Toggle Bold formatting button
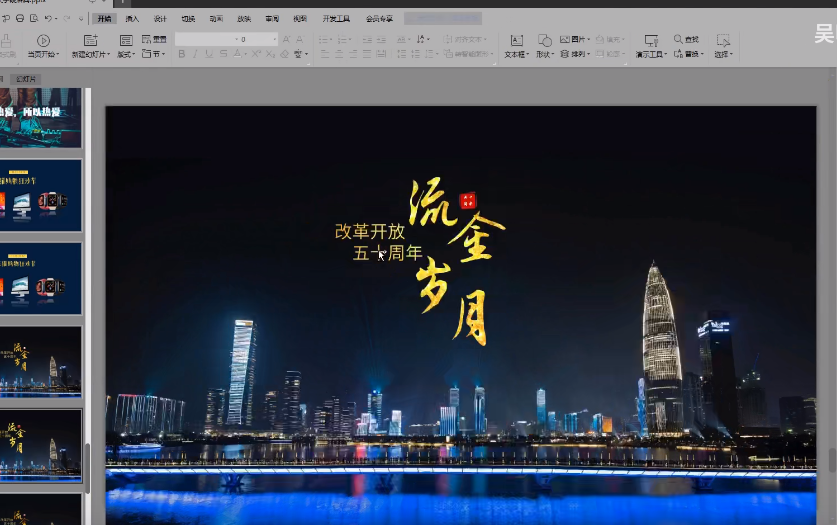Image resolution: width=837 pixels, height=525 pixels. coord(181,54)
